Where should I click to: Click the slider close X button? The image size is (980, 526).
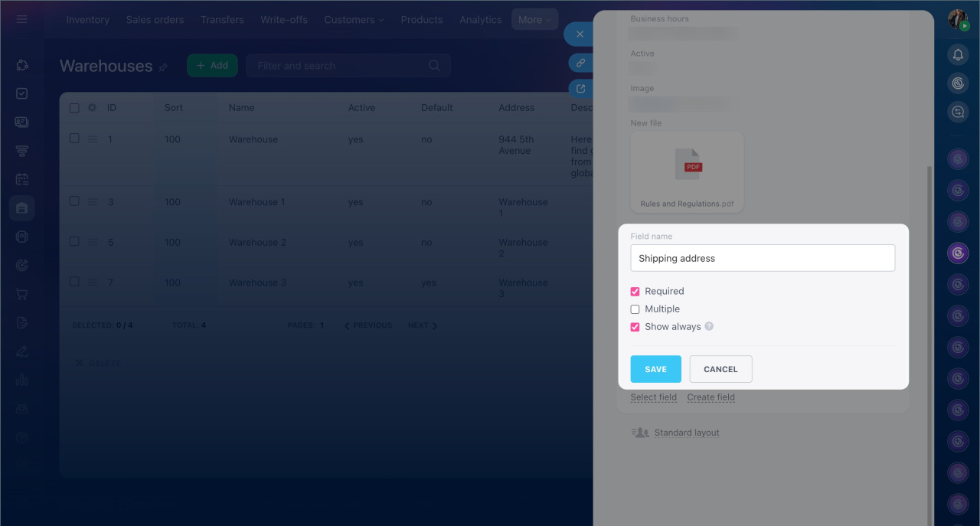click(x=580, y=34)
